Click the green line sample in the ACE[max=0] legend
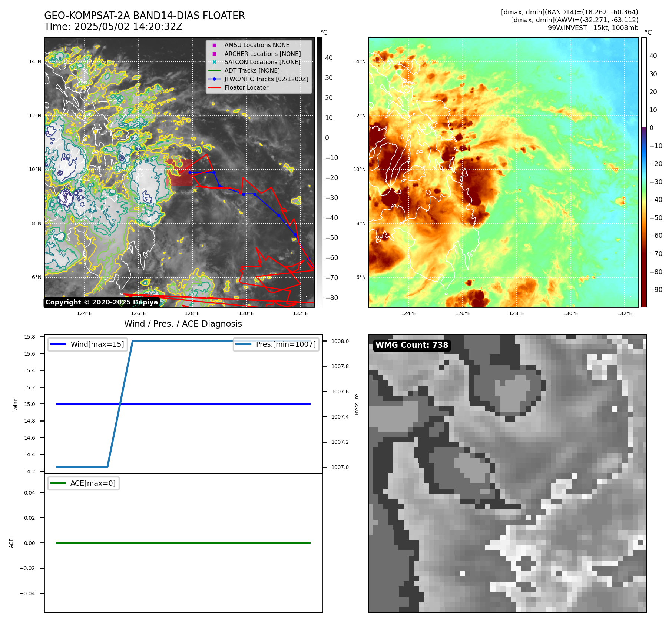Viewport: 672px width, 626px height. point(58,483)
